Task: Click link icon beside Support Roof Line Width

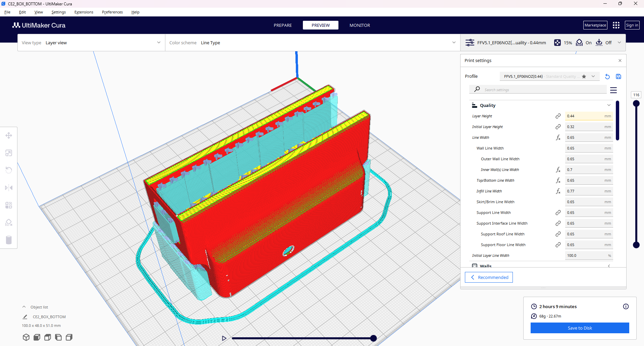Action: tap(558, 234)
